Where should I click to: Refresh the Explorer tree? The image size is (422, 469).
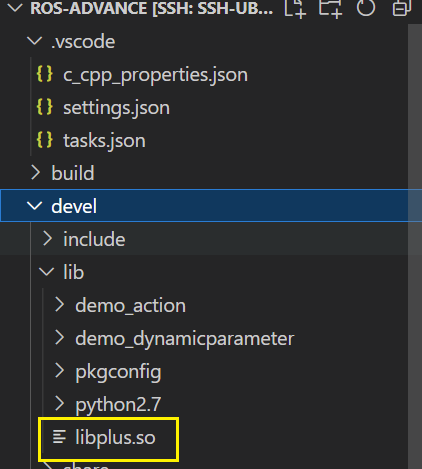coord(366,7)
